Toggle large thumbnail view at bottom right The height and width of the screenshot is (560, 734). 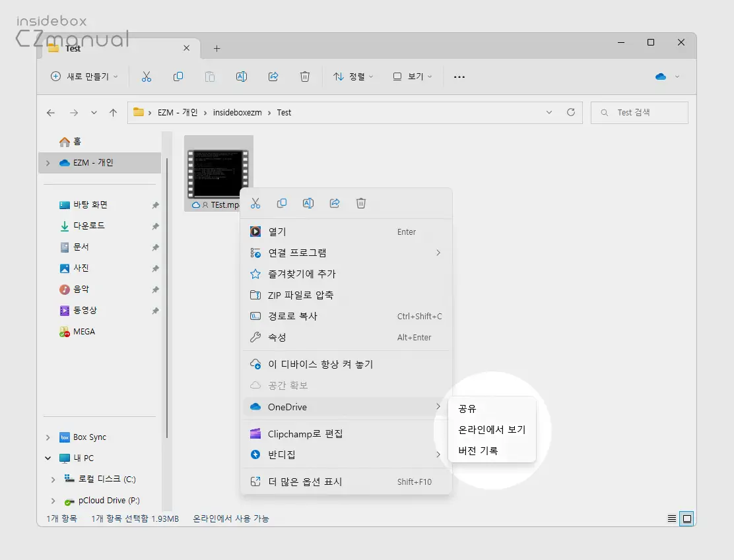[686, 518]
